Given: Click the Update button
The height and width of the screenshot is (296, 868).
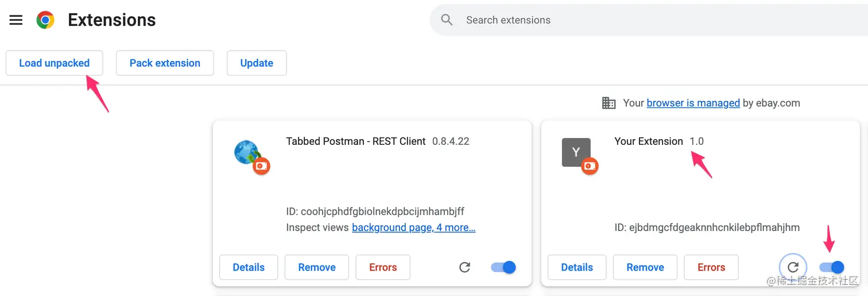Looking at the screenshot, I should (x=257, y=63).
